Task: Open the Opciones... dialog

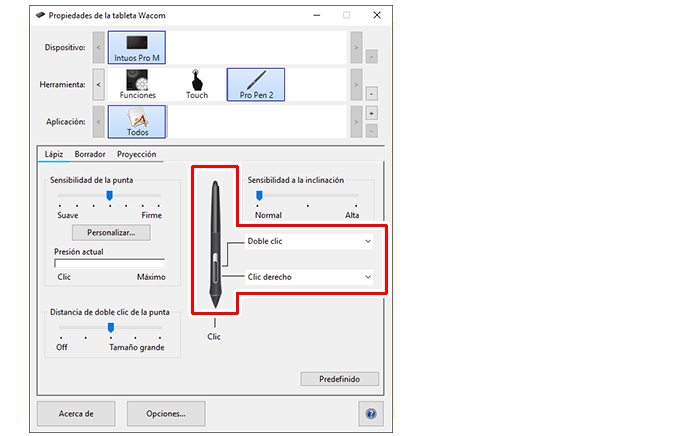Action: [166, 413]
